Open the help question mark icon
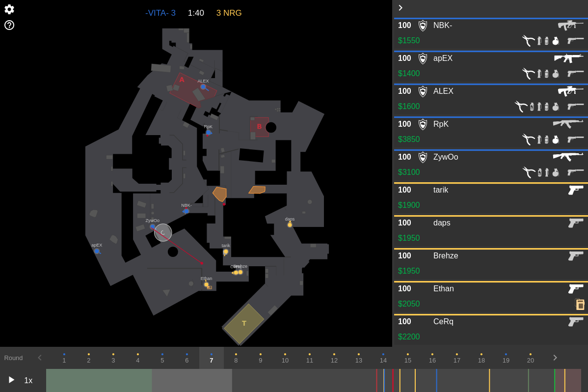Image resolution: width=588 pixels, height=392 pixels. [x=9, y=25]
